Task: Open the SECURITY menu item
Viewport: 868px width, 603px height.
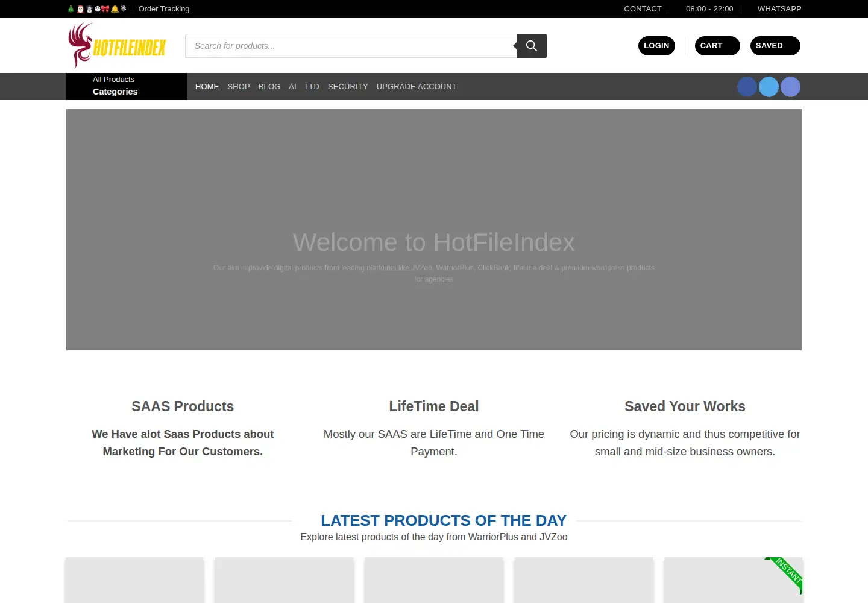Action: (348, 87)
